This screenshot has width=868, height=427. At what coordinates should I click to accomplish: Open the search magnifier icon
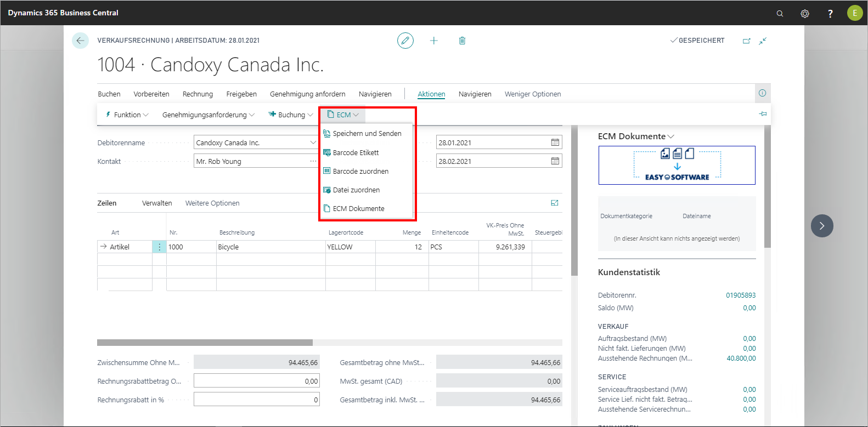tap(780, 13)
